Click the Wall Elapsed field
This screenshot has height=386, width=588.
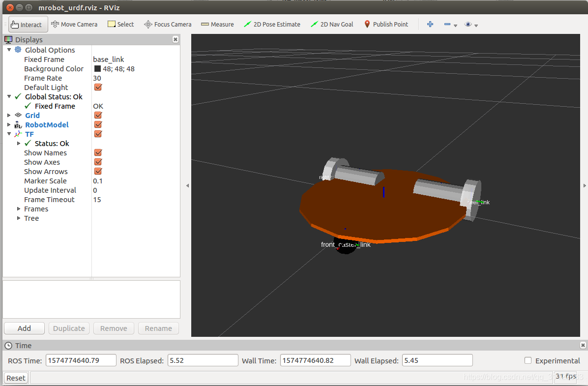[437, 360]
